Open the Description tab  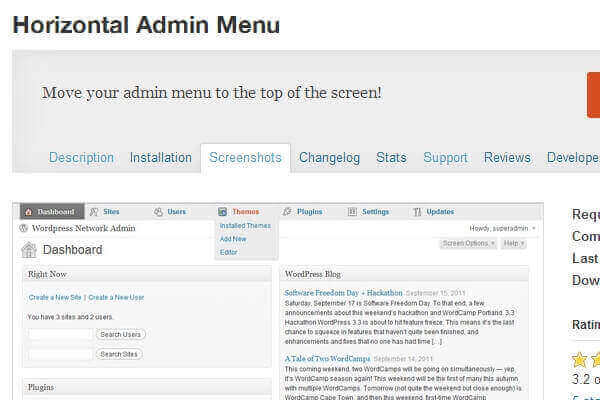[x=81, y=158]
